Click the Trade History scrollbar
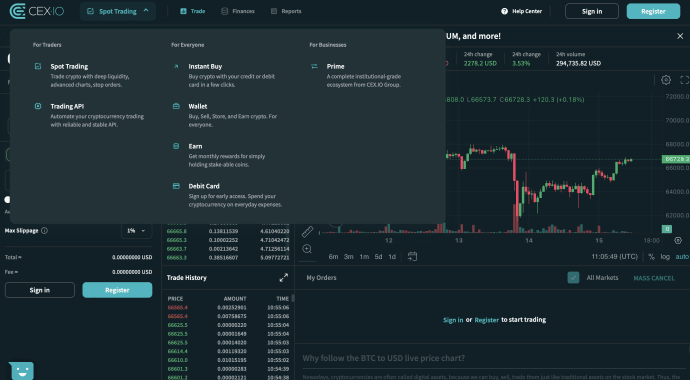Screen dimensions: 690x380 (293, 299)
